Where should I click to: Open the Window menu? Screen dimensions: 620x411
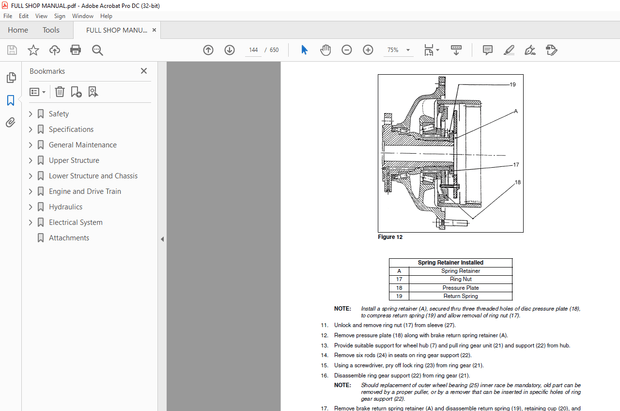click(83, 16)
